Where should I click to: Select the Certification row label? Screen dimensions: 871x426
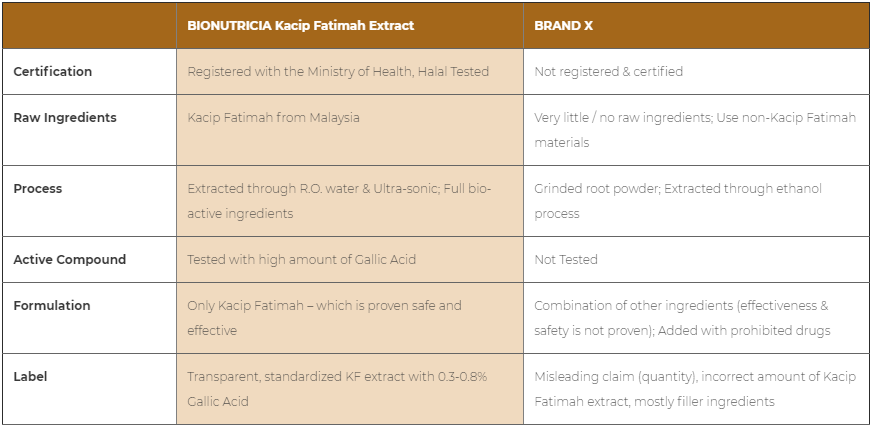(x=53, y=72)
